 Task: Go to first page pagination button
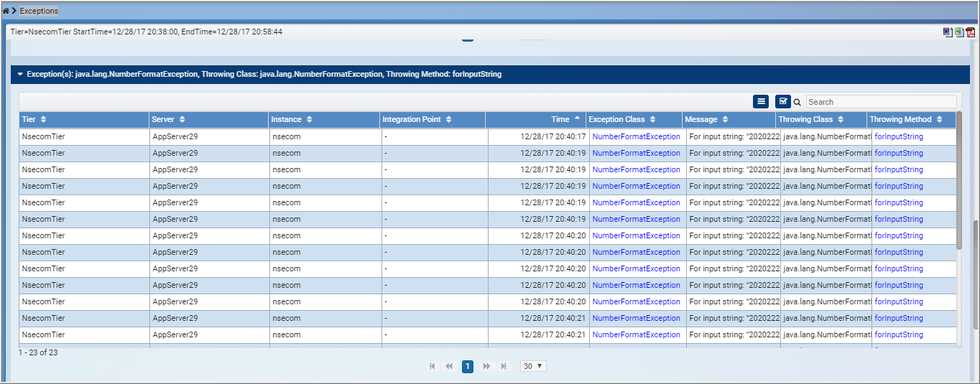(x=432, y=366)
